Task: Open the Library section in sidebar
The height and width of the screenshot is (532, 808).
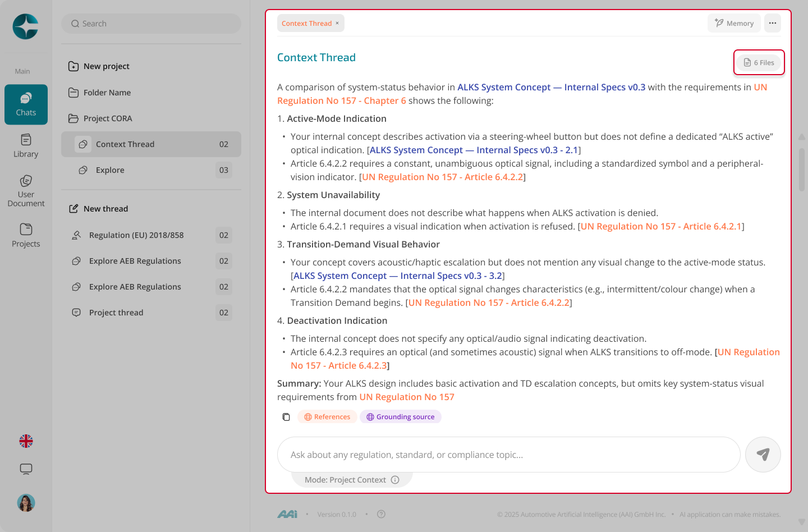Action: (x=26, y=146)
